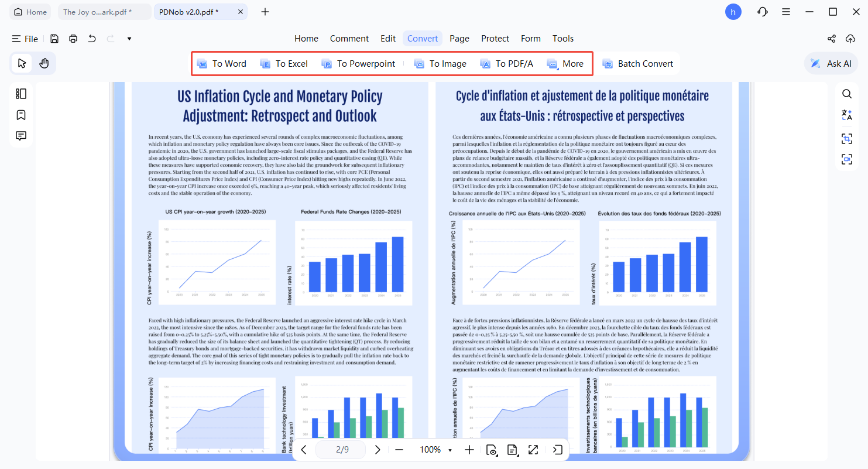Switch to the Protect menu tab
The width and height of the screenshot is (868, 469).
[495, 39]
